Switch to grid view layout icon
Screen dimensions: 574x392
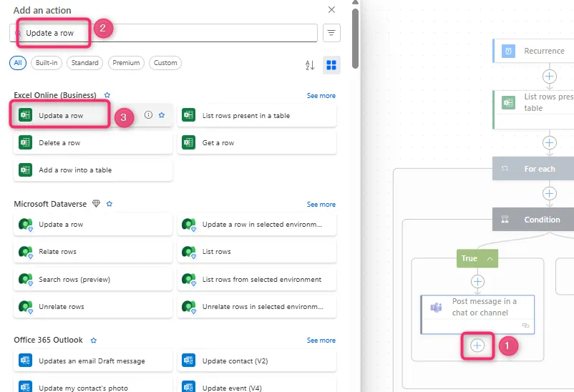(x=331, y=65)
